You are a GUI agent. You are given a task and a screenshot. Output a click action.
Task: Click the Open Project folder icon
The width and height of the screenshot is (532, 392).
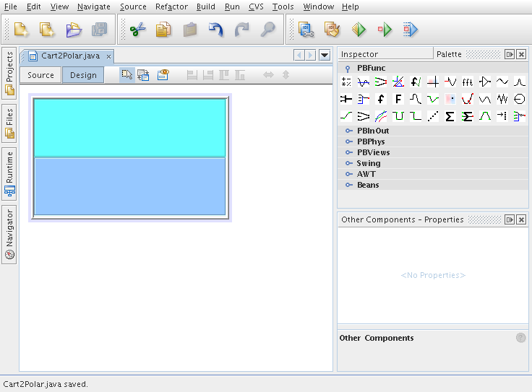74,30
